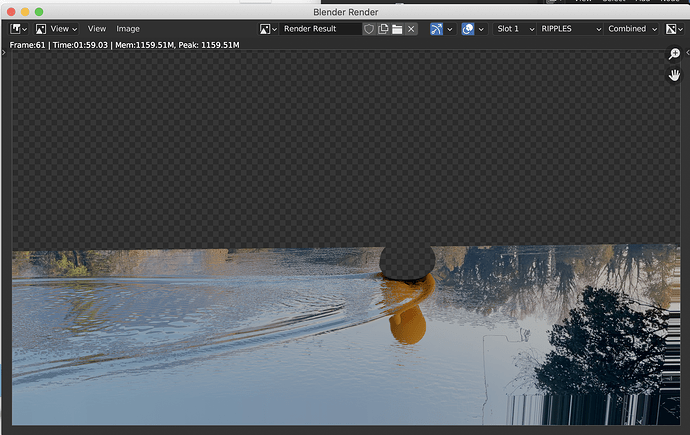The width and height of the screenshot is (690, 435).
Task: Toggle the show gizmo button
Action: (x=436, y=29)
